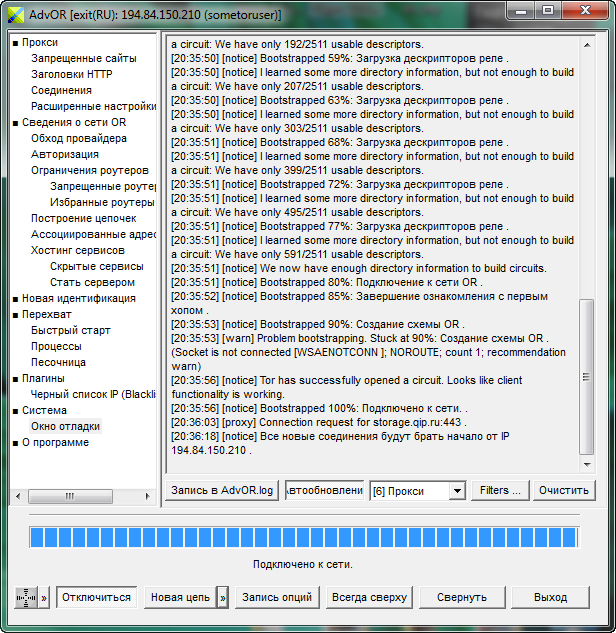Open the Filters ... dialog
The image size is (616, 633).
click(500, 490)
